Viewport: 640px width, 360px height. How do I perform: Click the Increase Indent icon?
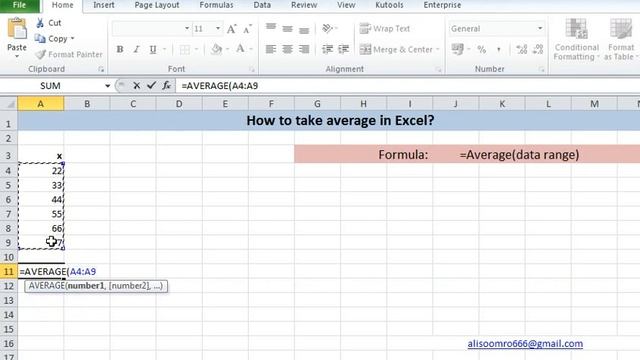344,49
